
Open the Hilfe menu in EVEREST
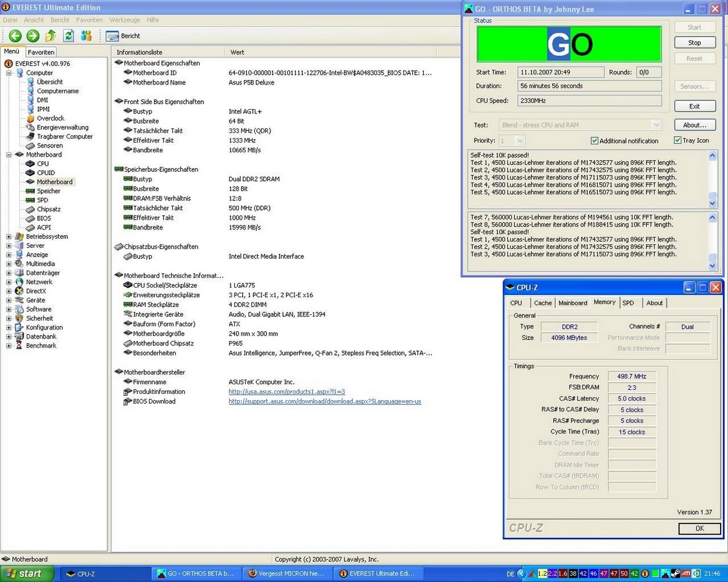(153, 20)
